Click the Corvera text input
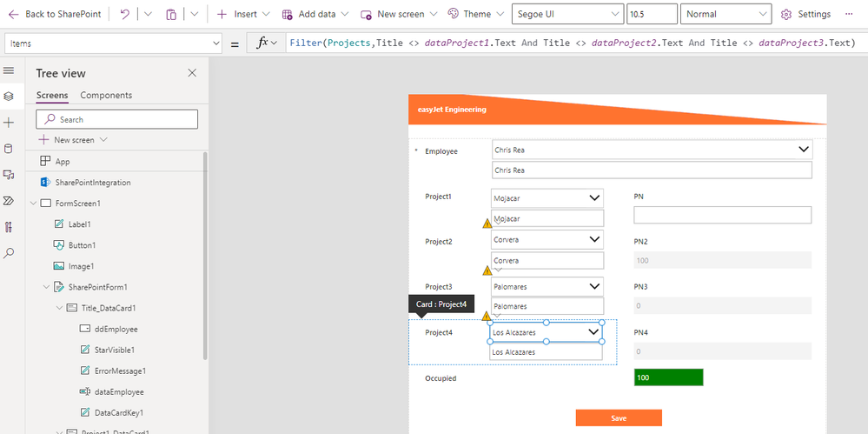Viewport: 868px width, 434px height. pos(547,261)
